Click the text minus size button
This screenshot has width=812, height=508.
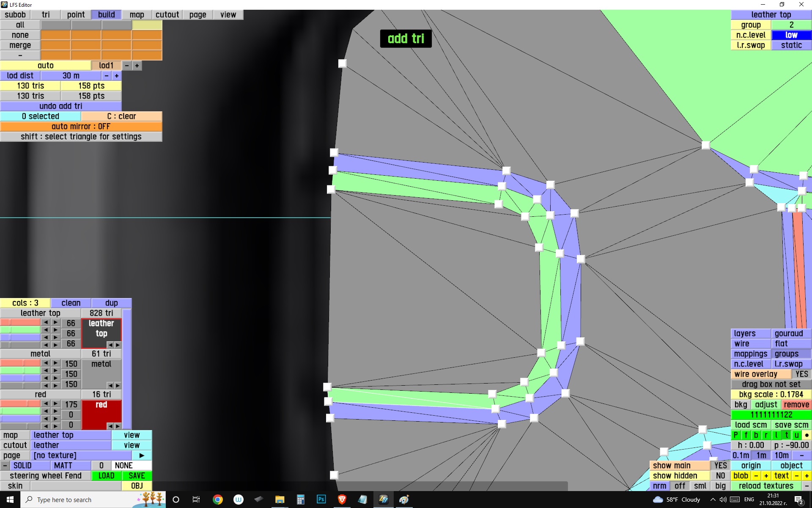click(x=797, y=476)
